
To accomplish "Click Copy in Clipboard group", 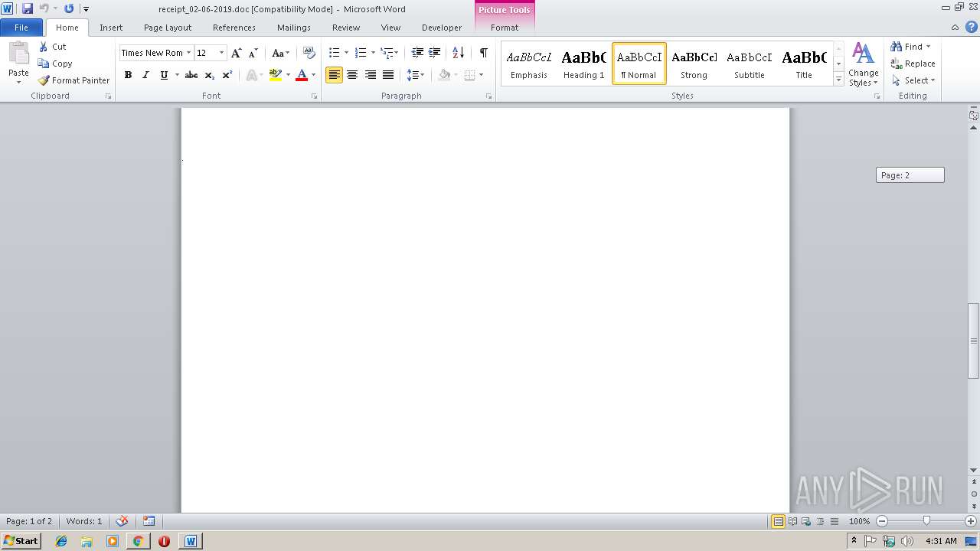I will [x=55, y=64].
